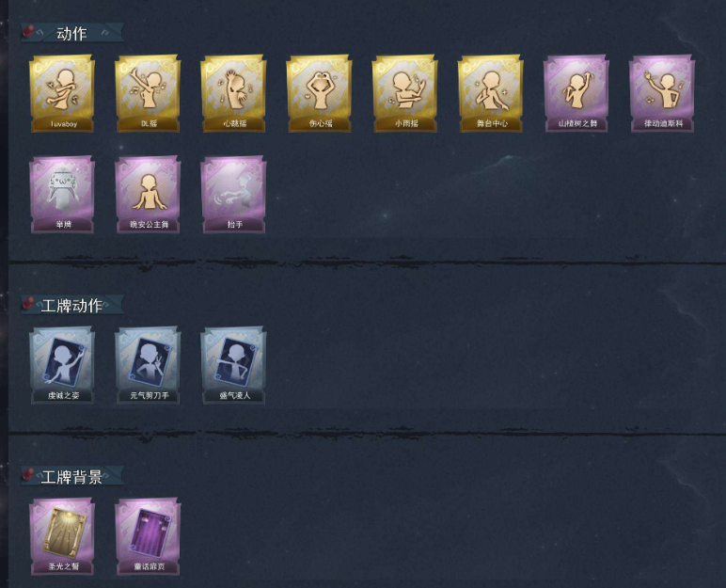Select the luvsboy gold emote card
This screenshot has width=726, height=588.
pyautogui.click(x=62, y=94)
